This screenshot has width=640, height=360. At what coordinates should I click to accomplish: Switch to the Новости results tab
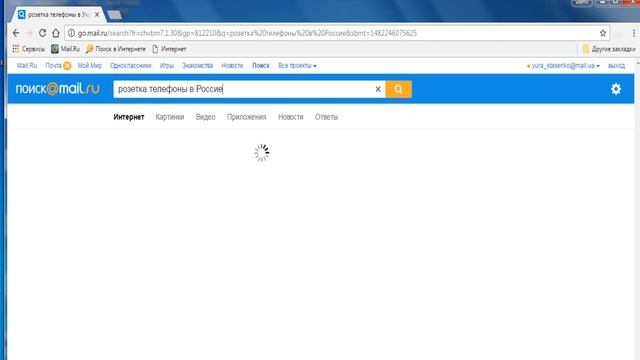point(291,117)
